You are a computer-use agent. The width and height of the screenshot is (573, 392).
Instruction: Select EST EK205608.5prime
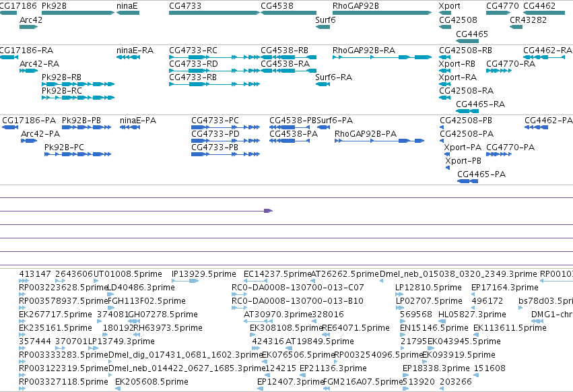coord(118,389)
